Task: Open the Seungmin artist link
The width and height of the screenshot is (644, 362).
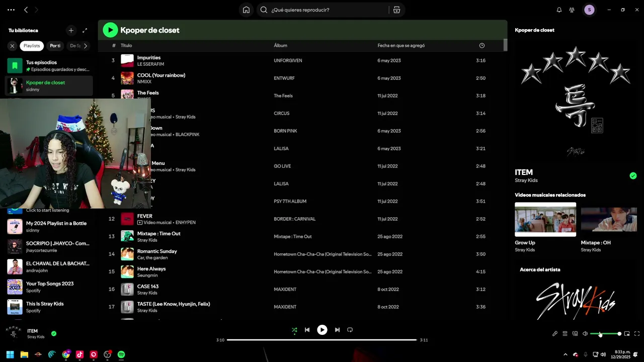Action: pyautogui.click(x=147, y=275)
